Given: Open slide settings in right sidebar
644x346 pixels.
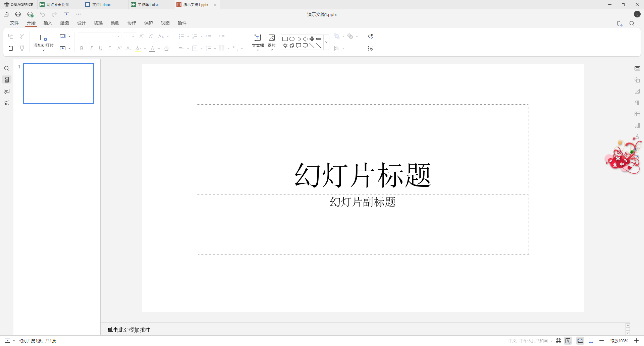Looking at the screenshot, I should pos(637,68).
